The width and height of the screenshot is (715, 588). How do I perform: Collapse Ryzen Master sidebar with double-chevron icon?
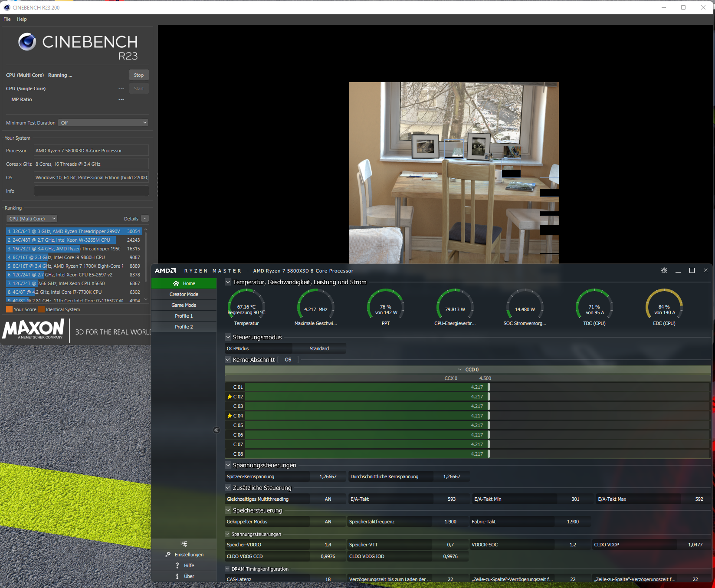coord(216,430)
